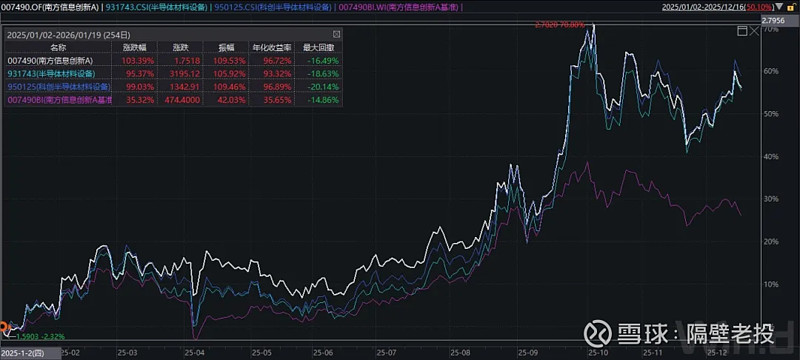Viewport: 800px width, 360px height.
Task: Click the orange start-point marker on chart
Action: [x=3, y=327]
